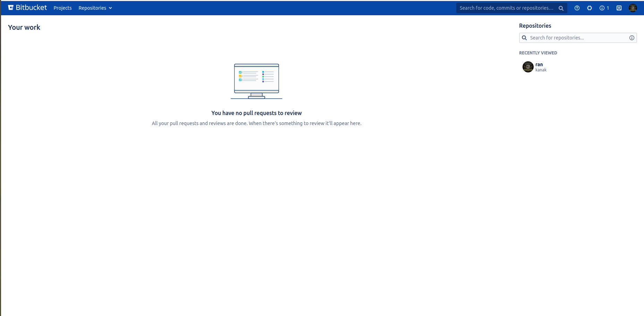
Task: Click the ran repository avatar thumbnail
Action: click(x=528, y=67)
